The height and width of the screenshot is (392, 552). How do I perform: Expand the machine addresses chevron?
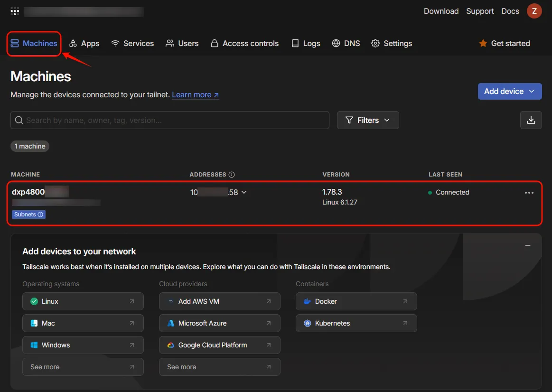click(244, 192)
